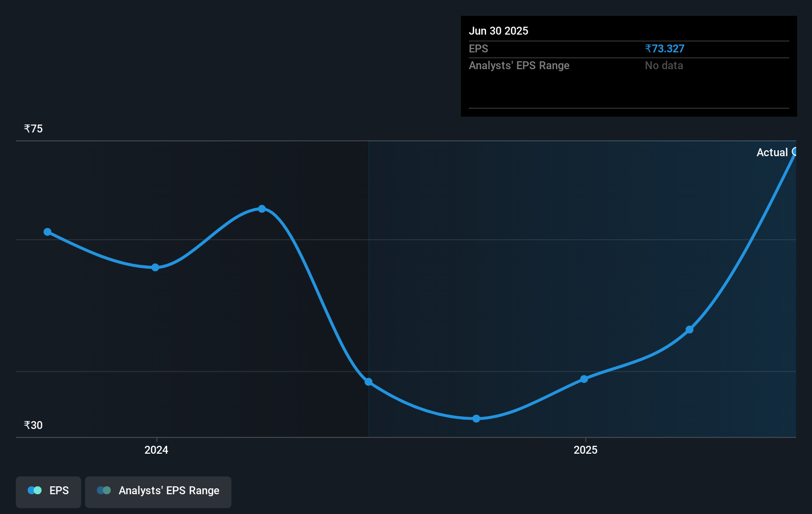
Task: Toggle the Analysts' EPS Range legend chip
Action: click(x=158, y=491)
